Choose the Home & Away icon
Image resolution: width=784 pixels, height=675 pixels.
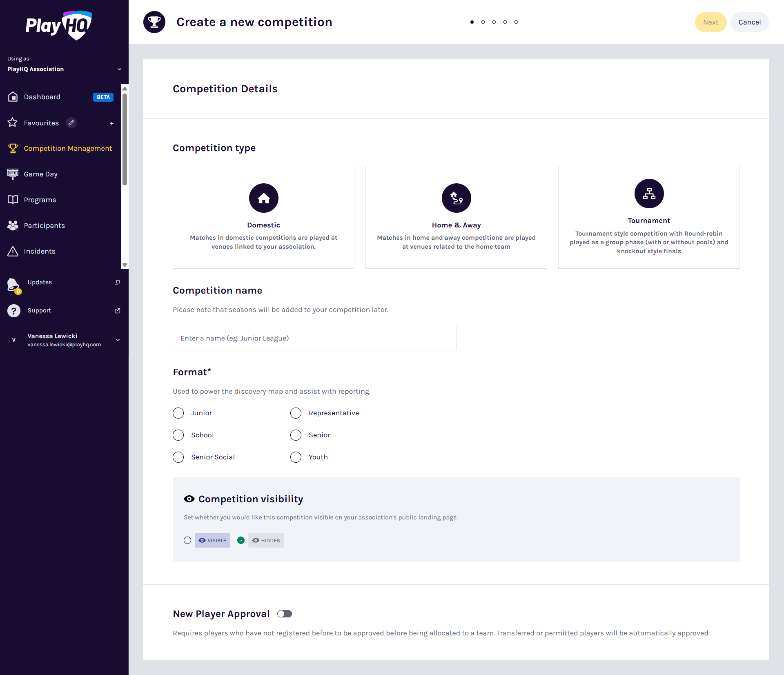click(456, 198)
